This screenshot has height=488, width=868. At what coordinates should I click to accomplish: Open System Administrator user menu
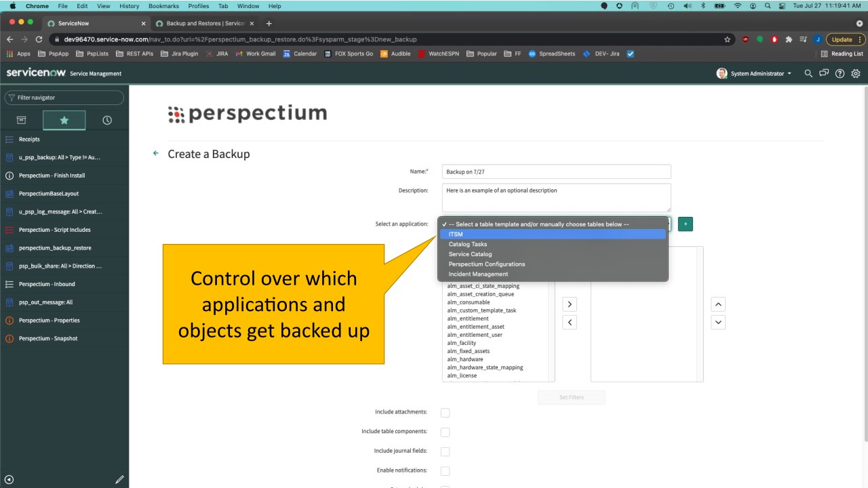click(x=754, y=73)
